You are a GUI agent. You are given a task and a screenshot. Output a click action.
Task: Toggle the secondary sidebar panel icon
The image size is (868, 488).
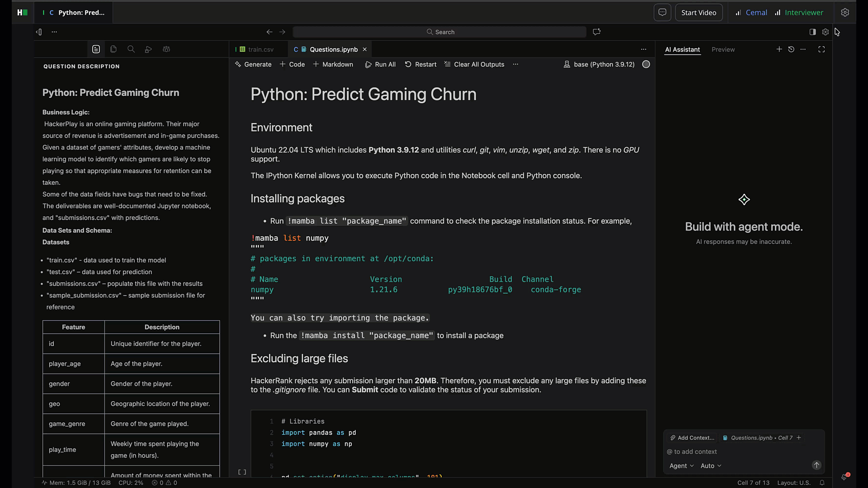(x=812, y=32)
